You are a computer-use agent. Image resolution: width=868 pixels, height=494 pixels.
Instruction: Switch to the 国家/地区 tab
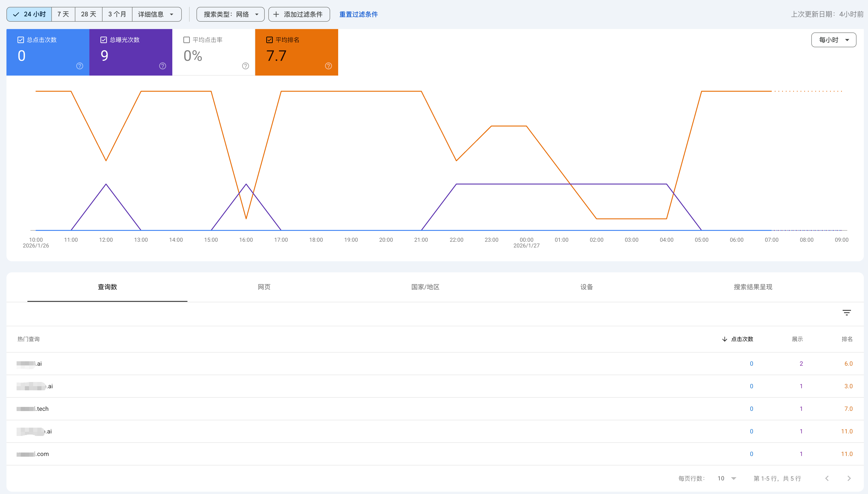pyautogui.click(x=425, y=287)
